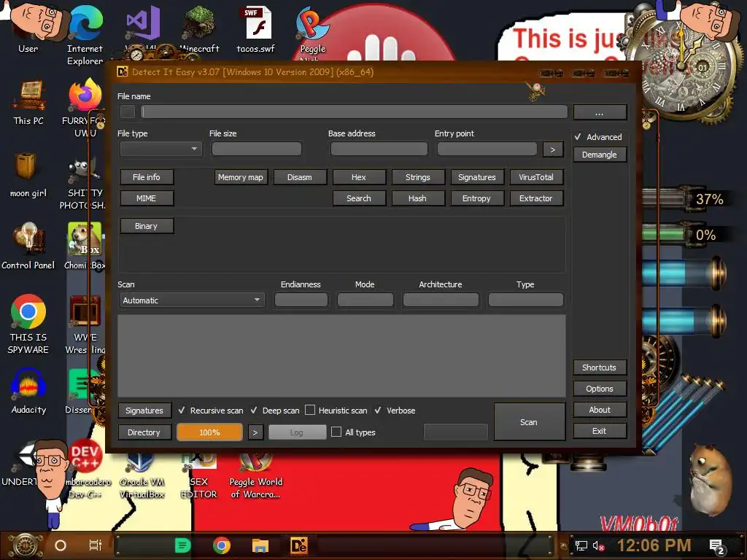Disable Recursive scan checkbox

[182, 410]
